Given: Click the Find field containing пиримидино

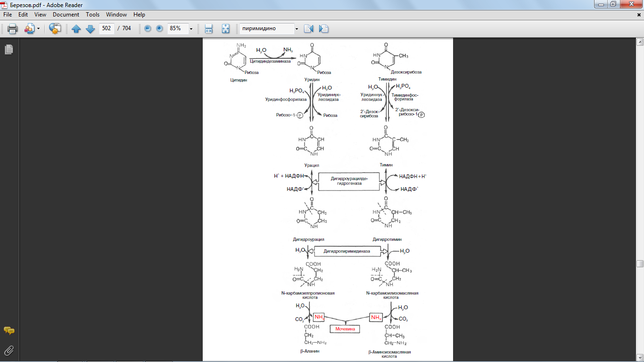Looking at the screenshot, I should point(266,29).
